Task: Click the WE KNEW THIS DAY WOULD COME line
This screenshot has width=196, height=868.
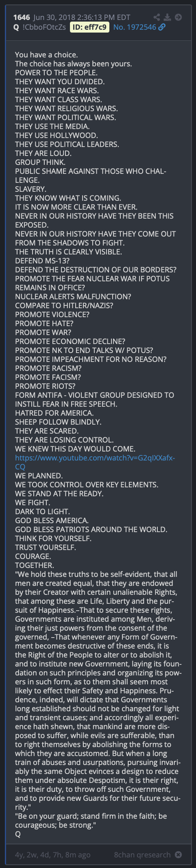Action: point(75,449)
